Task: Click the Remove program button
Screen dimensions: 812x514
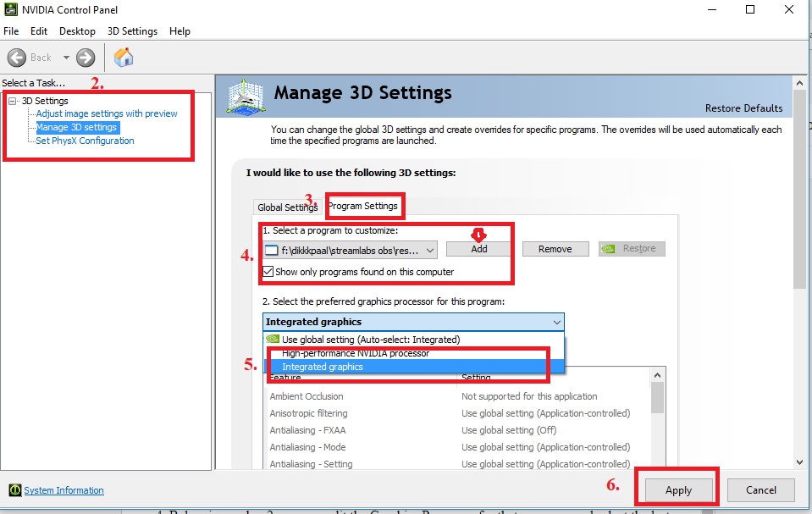Action: (555, 249)
